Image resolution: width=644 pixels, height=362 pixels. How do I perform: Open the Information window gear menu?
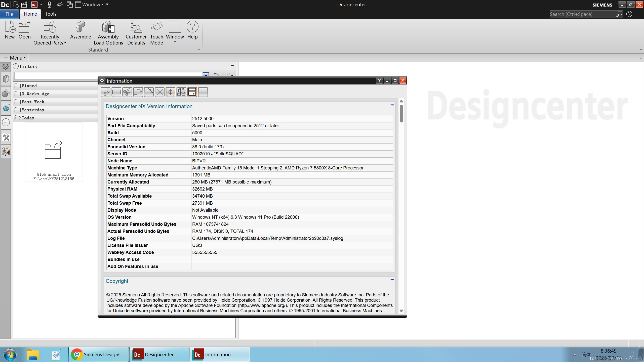(x=102, y=81)
